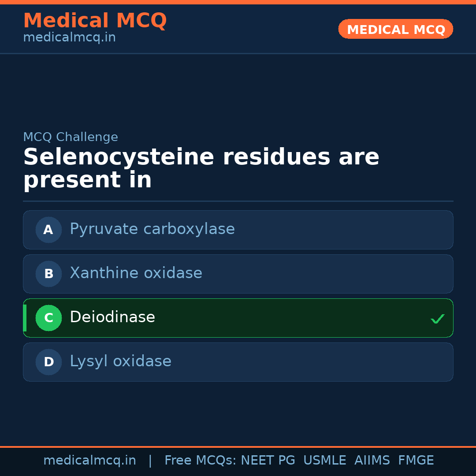Select the Pyruvate carboxylase answer

click(x=152, y=229)
